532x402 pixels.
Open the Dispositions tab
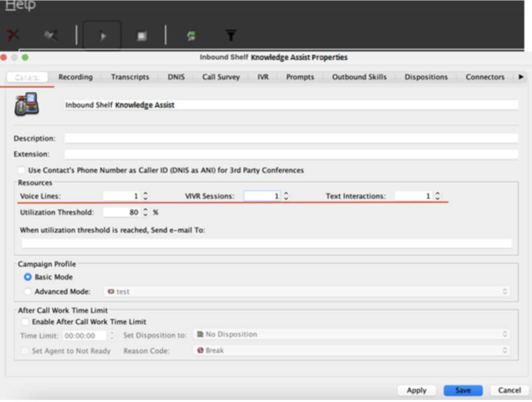(x=426, y=77)
